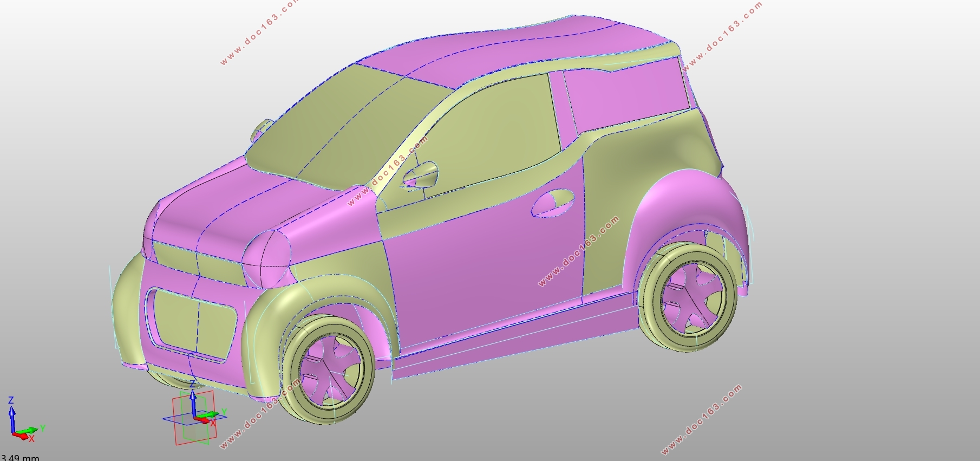This screenshot has width=980, height=461.
Task: Click the 3.49 mm scale readout
Action: pos(20,458)
